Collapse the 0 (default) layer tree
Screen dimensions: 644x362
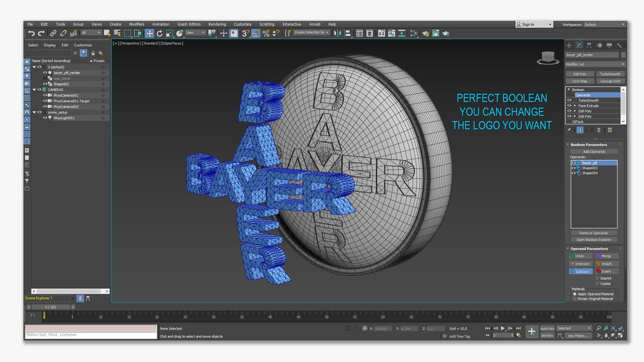[x=35, y=67]
